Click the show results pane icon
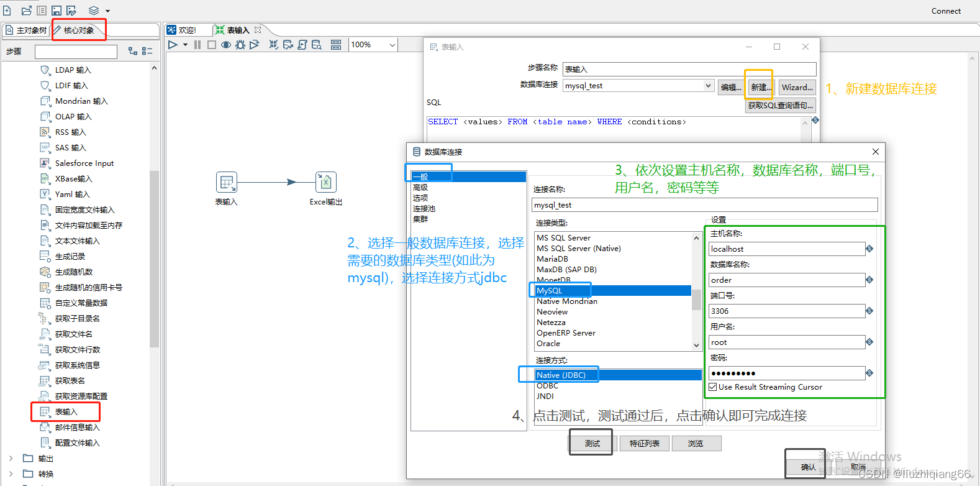Viewport: 980px width, 486px height. [336, 45]
